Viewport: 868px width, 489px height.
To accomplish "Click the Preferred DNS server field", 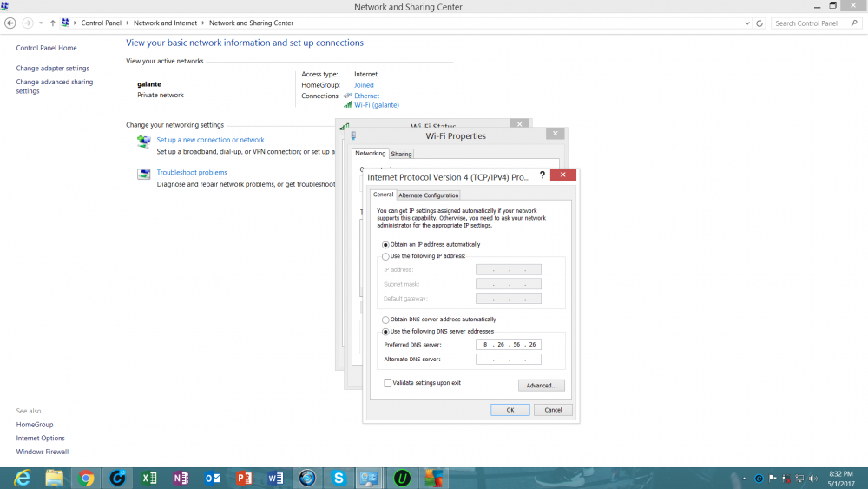I will 508,345.
